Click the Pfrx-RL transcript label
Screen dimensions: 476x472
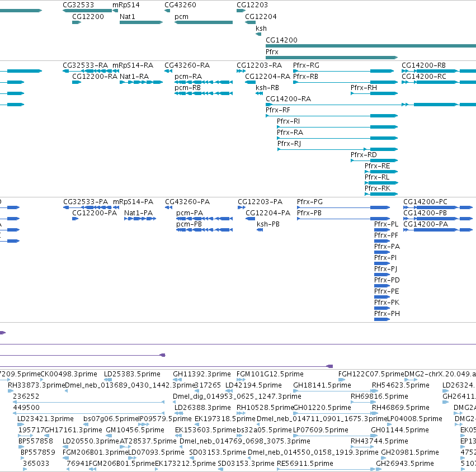pos(377,177)
